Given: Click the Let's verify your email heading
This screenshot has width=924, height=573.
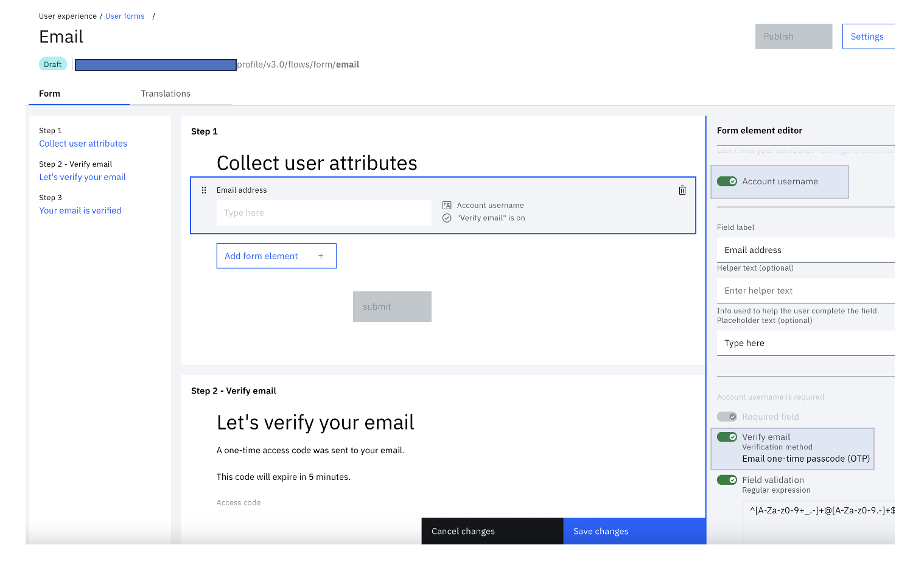Looking at the screenshot, I should [315, 423].
